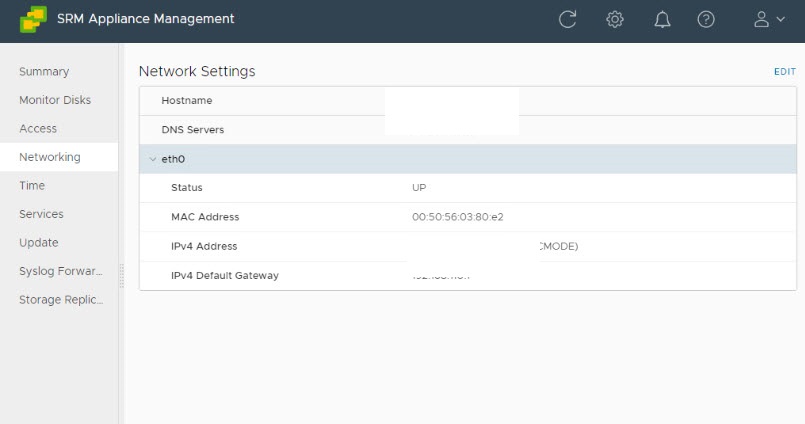Select Networking in the sidebar
Image resolution: width=805 pixels, height=424 pixels.
pyautogui.click(x=50, y=157)
